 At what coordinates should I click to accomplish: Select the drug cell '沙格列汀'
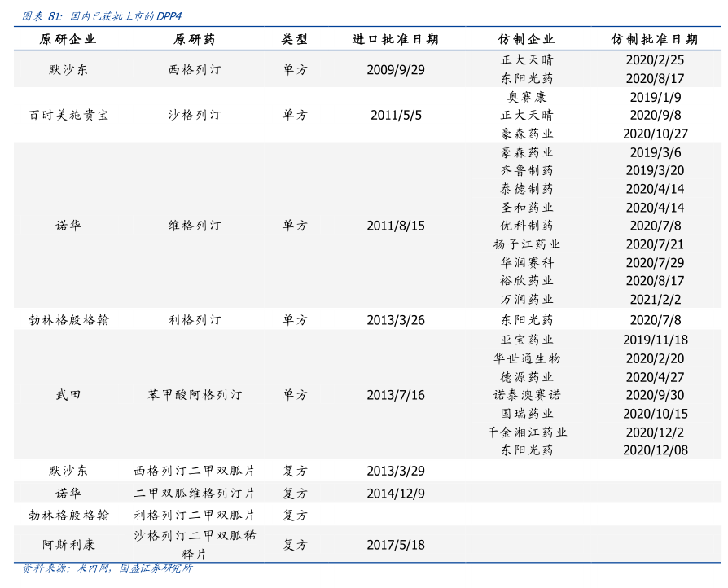click(x=195, y=115)
